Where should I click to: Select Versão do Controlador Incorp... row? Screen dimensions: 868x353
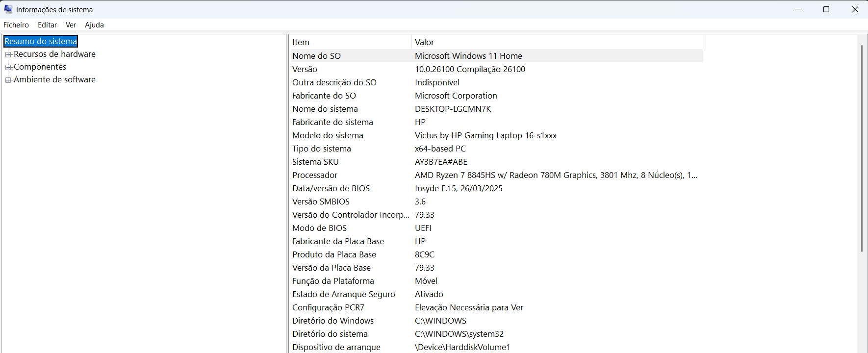tap(496, 215)
